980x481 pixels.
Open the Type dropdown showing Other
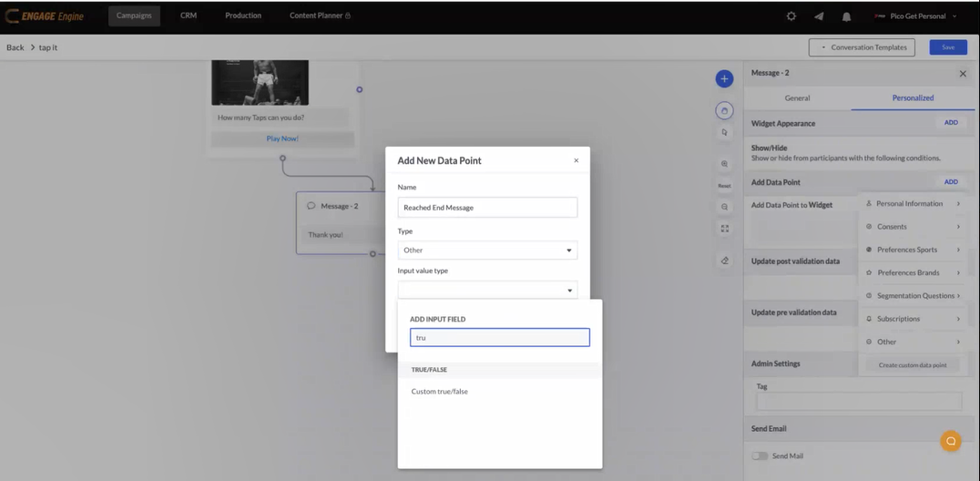click(487, 251)
